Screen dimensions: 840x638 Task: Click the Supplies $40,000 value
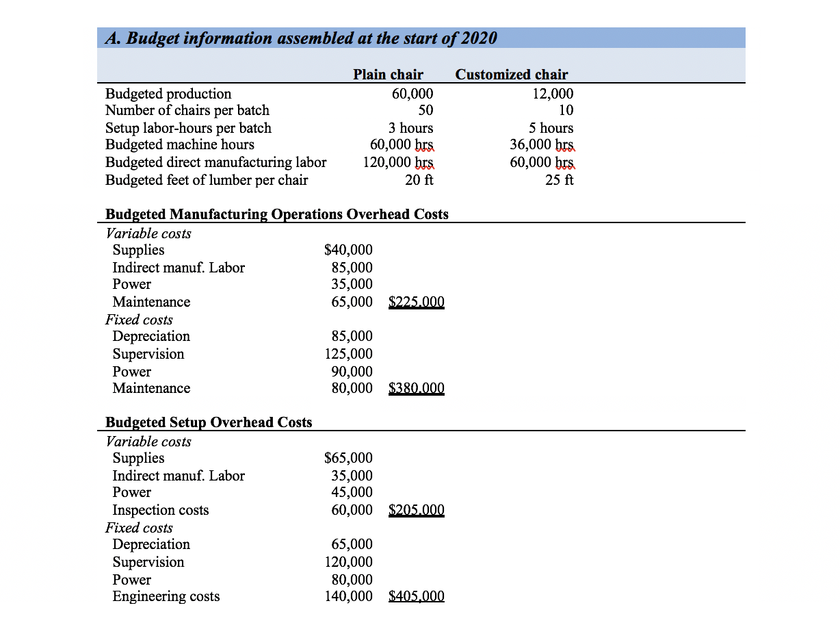(349, 250)
